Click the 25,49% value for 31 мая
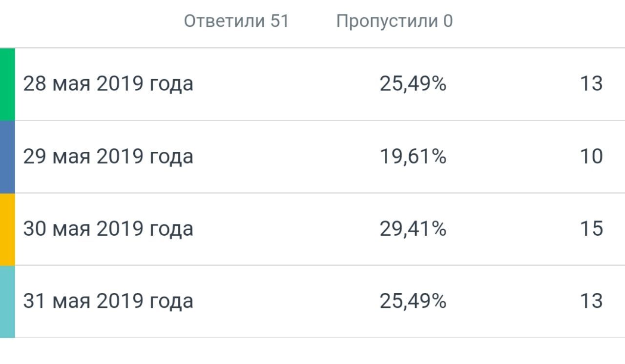The width and height of the screenshot is (625, 364). point(413,301)
